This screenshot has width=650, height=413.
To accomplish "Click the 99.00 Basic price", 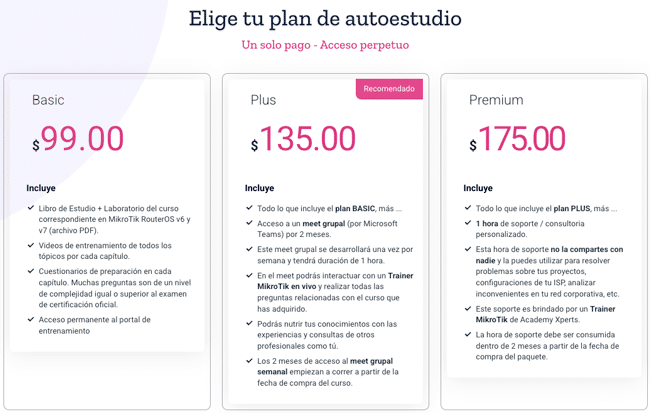I will [x=82, y=139].
